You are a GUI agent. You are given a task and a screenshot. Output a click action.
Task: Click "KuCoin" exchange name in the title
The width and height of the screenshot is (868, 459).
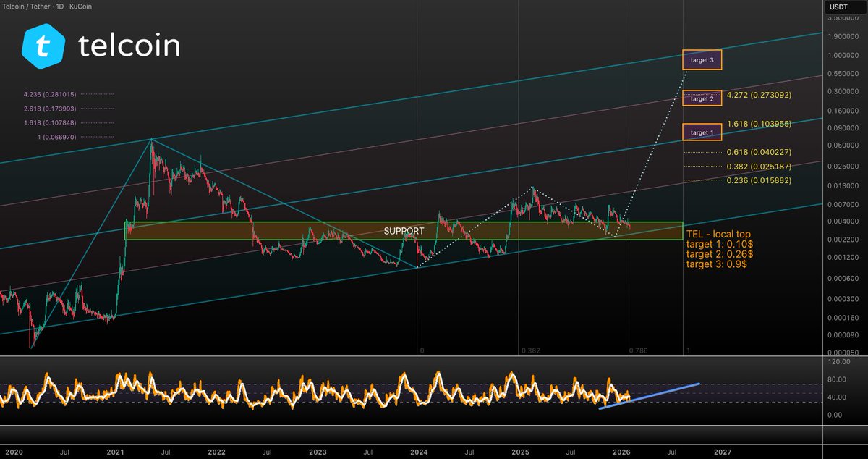coord(81,6)
